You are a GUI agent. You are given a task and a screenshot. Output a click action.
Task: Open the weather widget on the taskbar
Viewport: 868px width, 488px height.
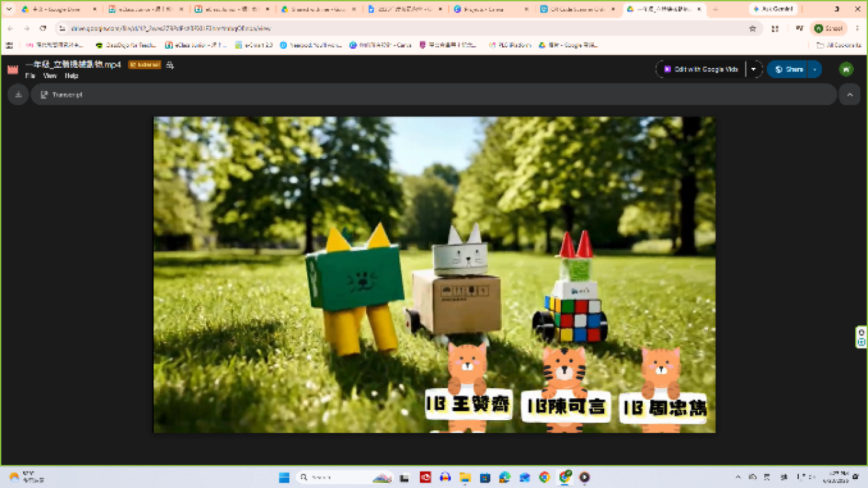point(26,477)
